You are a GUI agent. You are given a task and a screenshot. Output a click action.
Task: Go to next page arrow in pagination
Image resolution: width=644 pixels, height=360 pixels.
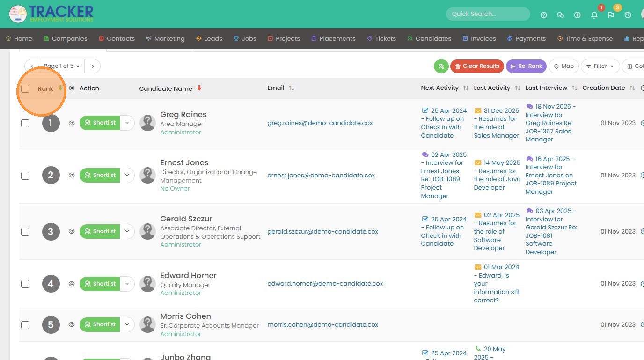(x=93, y=66)
